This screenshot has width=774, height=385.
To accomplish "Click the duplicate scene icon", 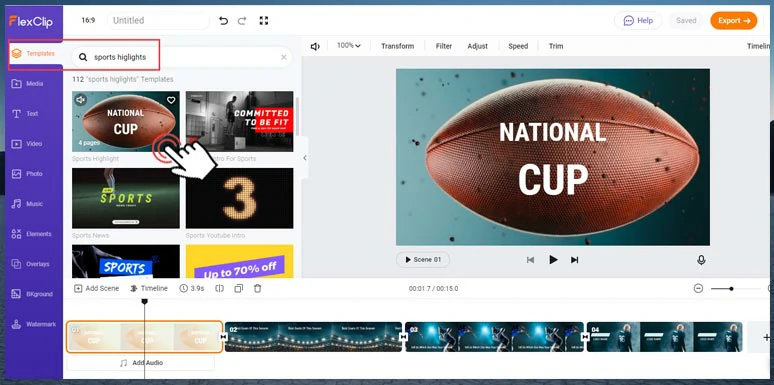I will tap(239, 288).
